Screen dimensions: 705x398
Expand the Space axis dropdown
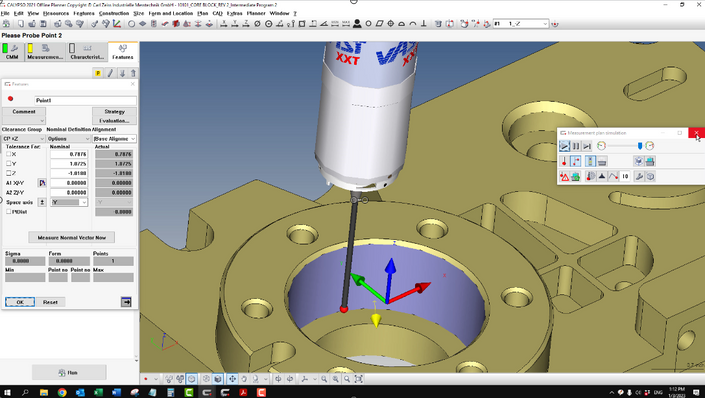coord(69,202)
